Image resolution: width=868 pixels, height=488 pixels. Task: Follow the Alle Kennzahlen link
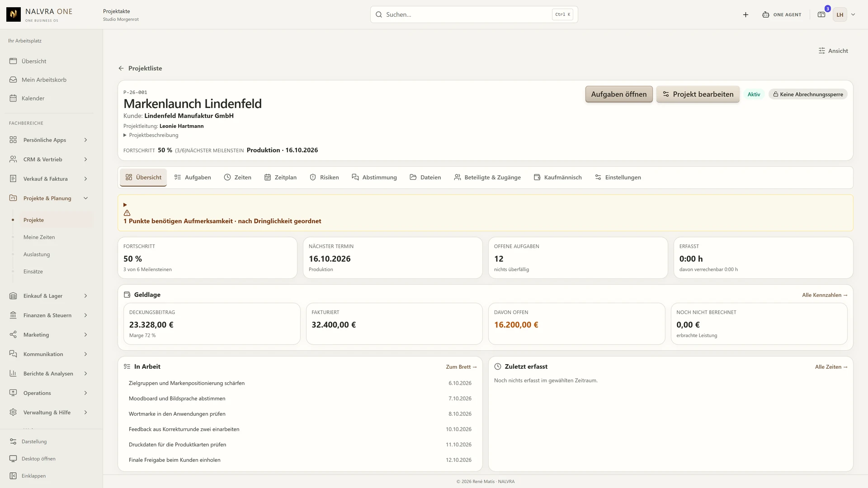pos(825,295)
